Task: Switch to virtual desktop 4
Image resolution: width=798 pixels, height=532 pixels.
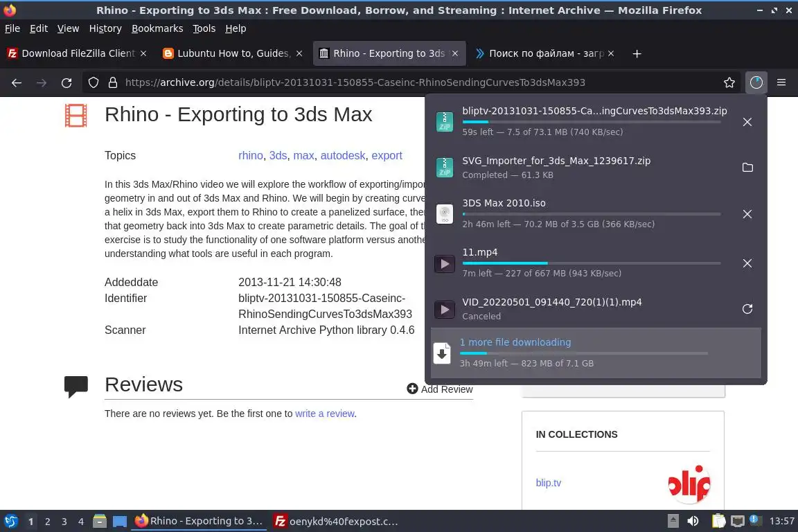Action: tap(81, 522)
